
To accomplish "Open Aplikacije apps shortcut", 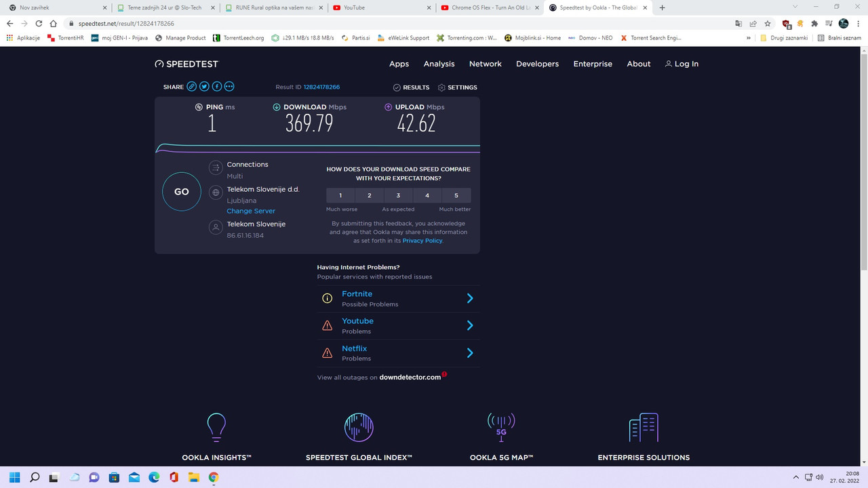I will point(24,38).
